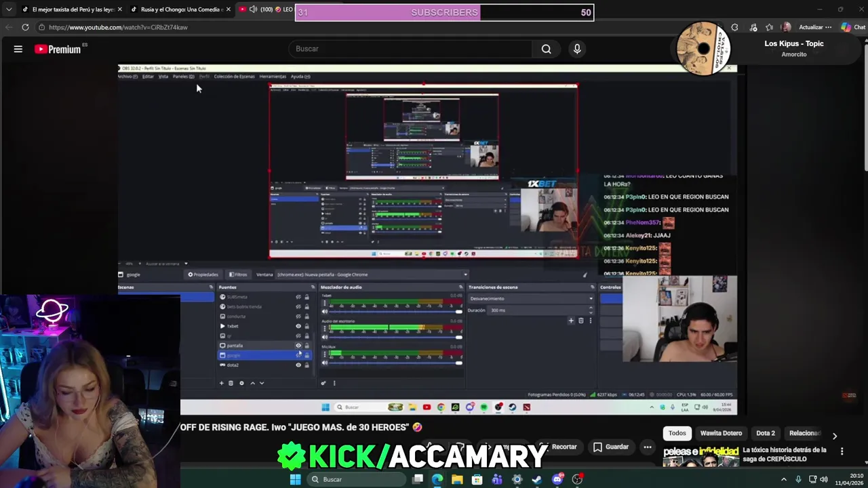This screenshot has height=488, width=868.
Task: Open the Archivo menu in OBS
Action: [x=127, y=77]
